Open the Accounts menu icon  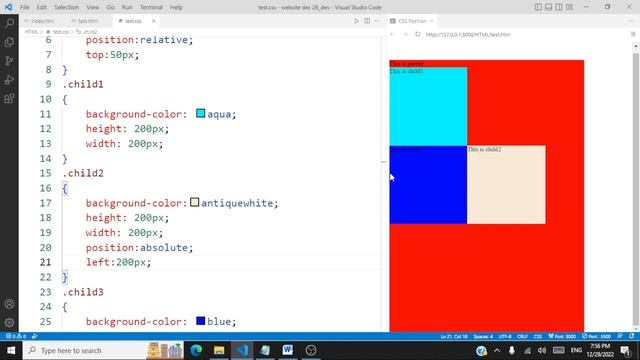[9, 304]
